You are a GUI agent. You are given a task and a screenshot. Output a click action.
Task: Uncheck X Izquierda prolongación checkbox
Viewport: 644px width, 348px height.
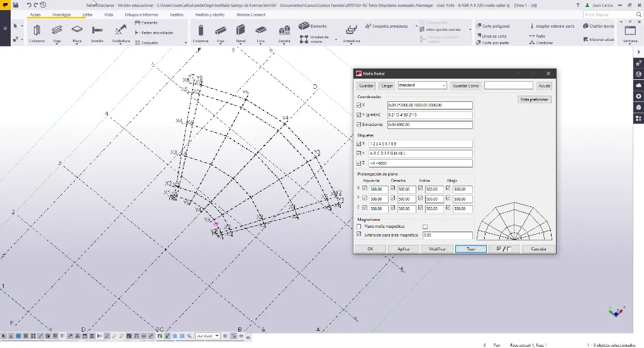(x=365, y=189)
